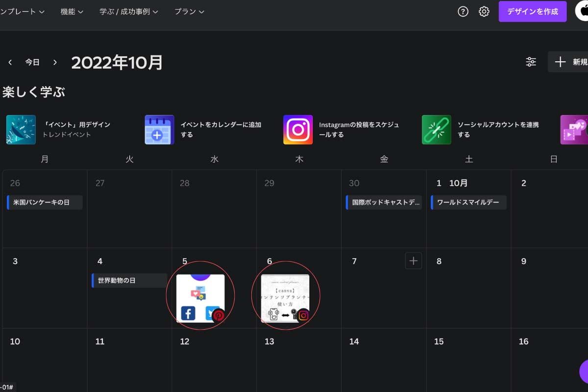Open the help question mark icon
Screen dimensions: 588x392
click(x=463, y=11)
